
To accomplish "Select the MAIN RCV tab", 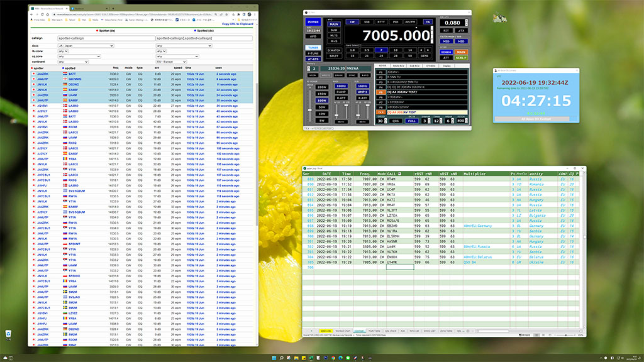I will point(398,65).
